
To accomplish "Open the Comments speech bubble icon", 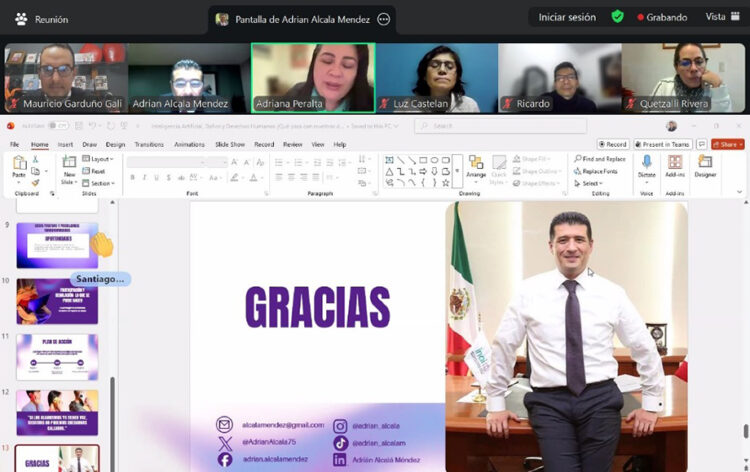I will coord(702,144).
